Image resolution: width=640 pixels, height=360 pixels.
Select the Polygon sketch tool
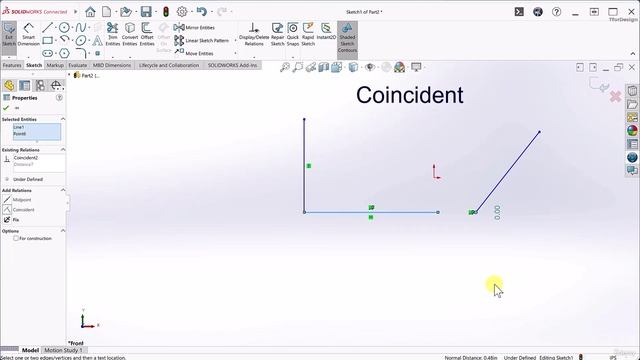pyautogui.click(x=64, y=53)
